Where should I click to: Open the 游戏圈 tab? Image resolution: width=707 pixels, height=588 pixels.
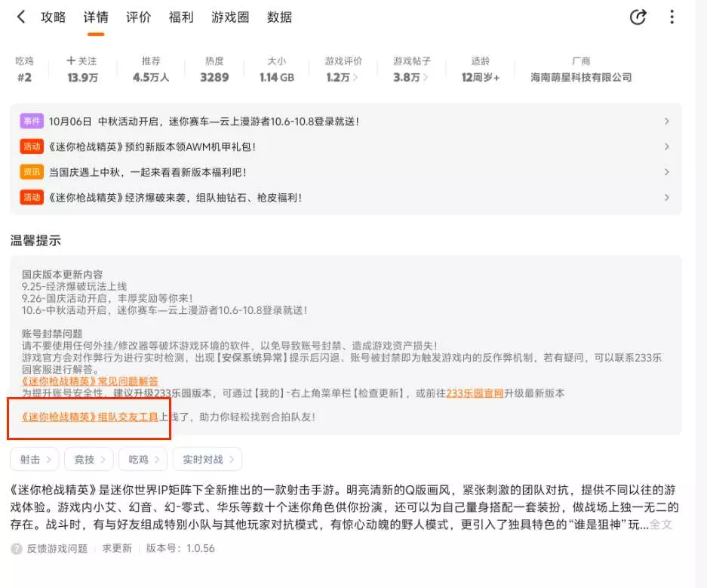coord(230,17)
